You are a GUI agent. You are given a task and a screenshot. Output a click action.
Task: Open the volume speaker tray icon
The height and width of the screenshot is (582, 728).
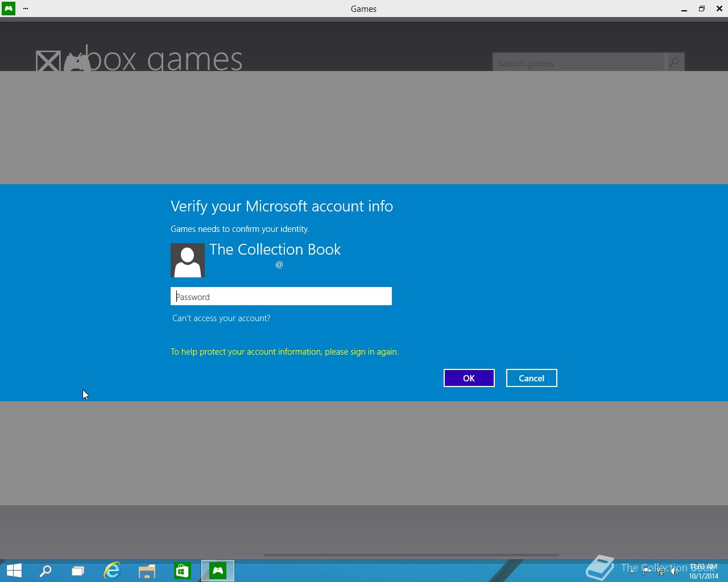tap(675, 571)
